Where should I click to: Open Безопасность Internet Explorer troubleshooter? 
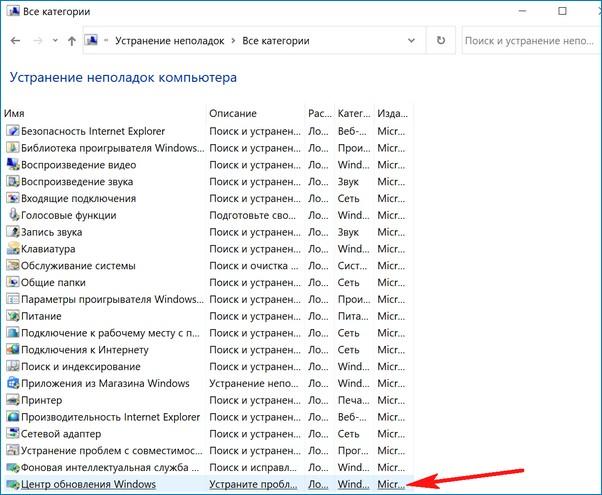pyautogui.click(x=93, y=131)
